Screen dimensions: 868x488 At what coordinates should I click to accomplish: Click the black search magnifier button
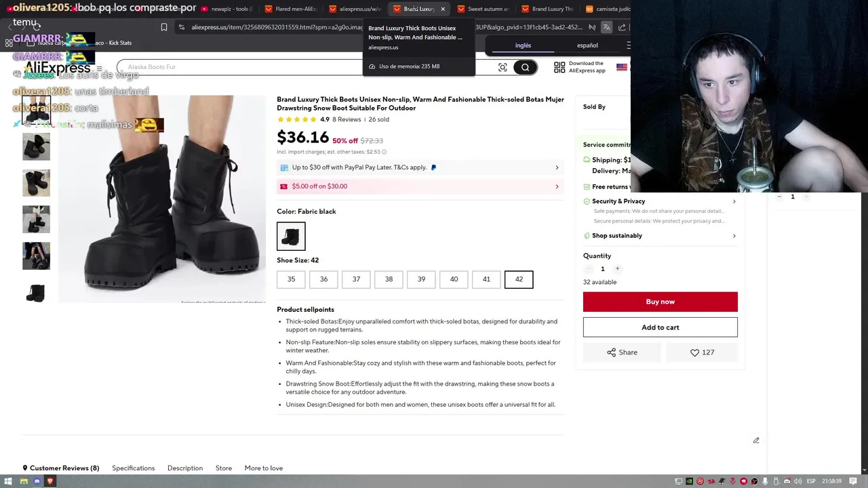click(x=525, y=67)
